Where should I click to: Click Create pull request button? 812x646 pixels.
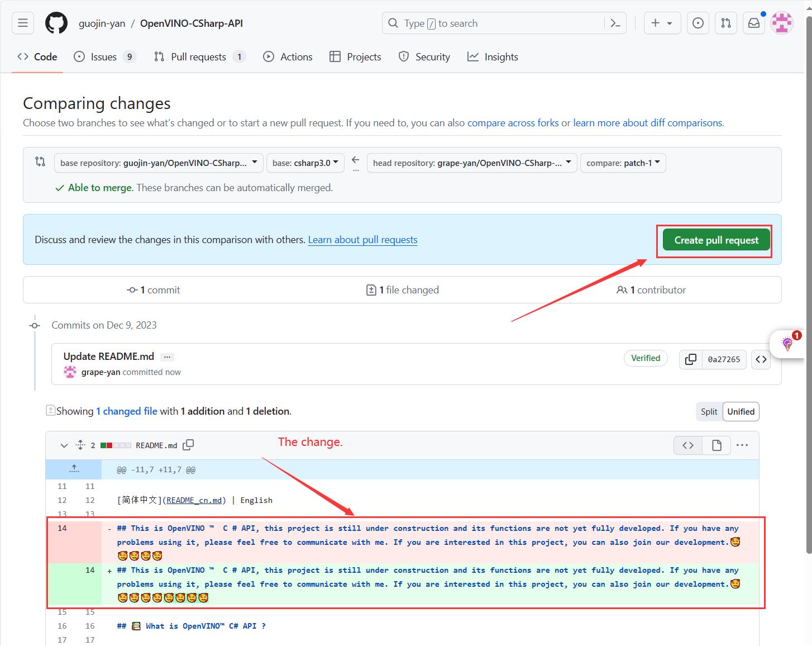coord(716,240)
